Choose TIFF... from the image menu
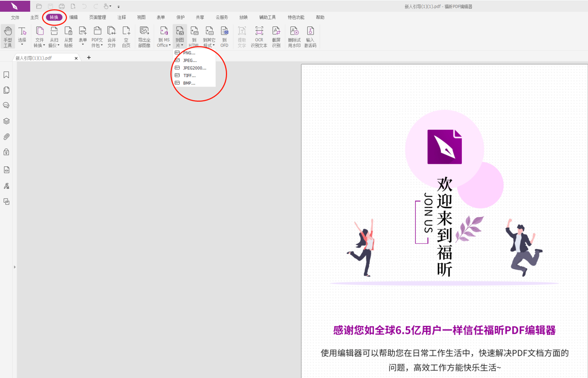This screenshot has width=588, height=378. [x=189, y=76]
